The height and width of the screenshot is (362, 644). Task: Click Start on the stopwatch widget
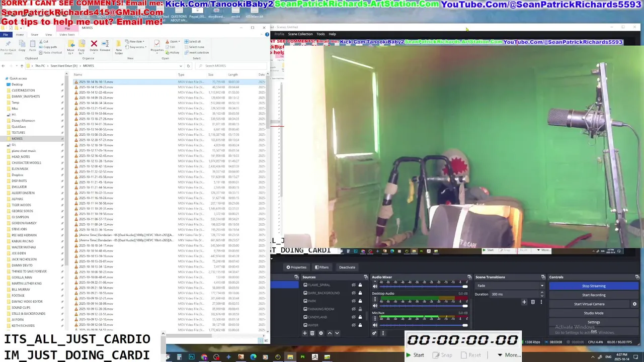[x=415, y=355]
